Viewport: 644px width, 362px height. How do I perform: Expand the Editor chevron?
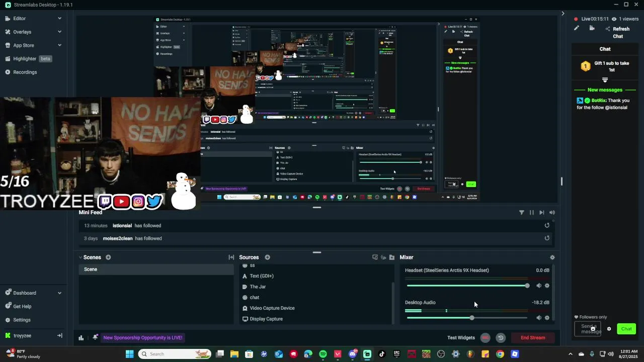tap(59, 19)
